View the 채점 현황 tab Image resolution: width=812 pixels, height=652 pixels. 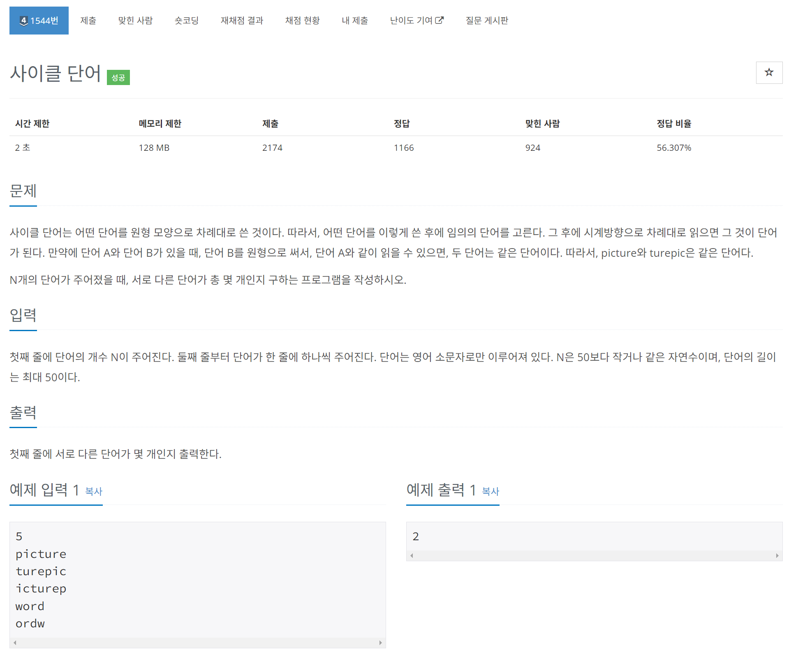[302, 21]
